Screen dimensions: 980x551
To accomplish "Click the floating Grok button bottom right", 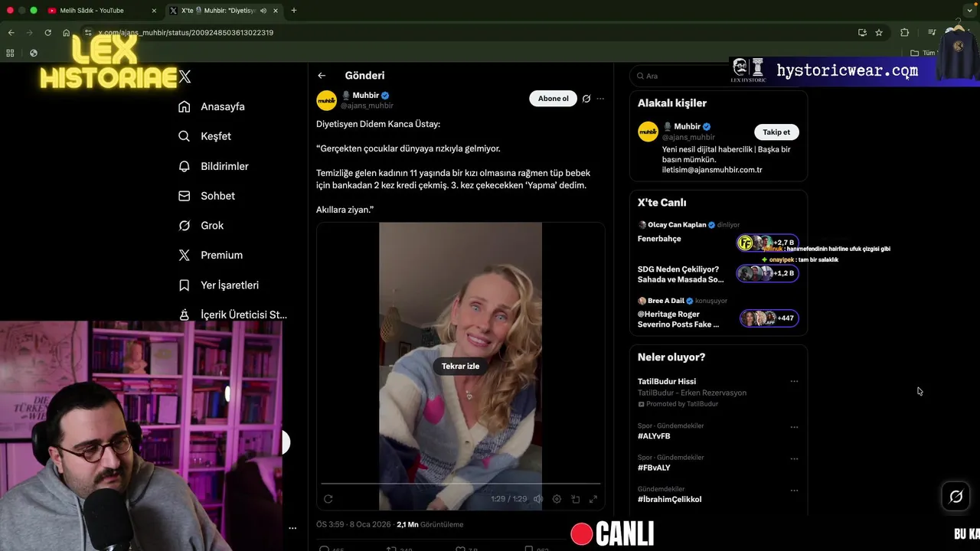I will tap(955, 497).
